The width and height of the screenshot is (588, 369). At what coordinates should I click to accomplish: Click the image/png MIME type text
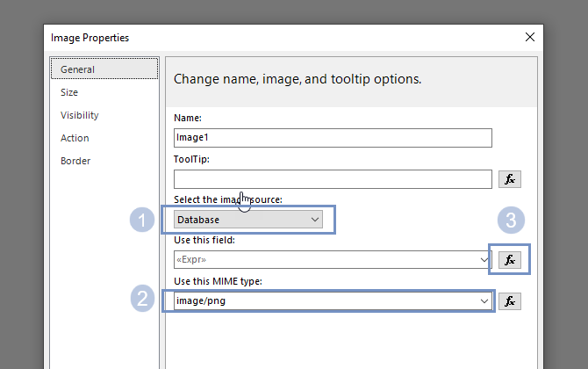pos(201,301)
